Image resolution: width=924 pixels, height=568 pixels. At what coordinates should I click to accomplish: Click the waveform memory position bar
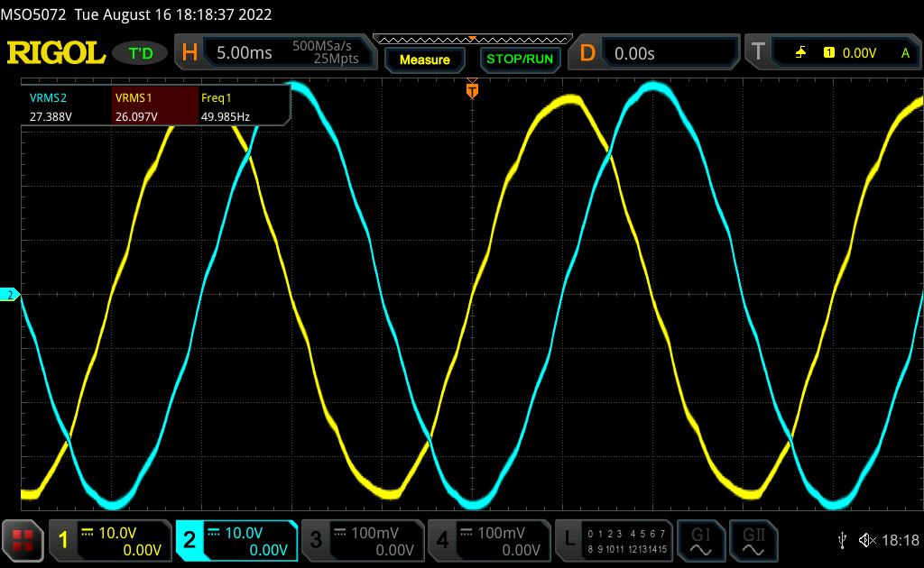(x=471, y=39)
